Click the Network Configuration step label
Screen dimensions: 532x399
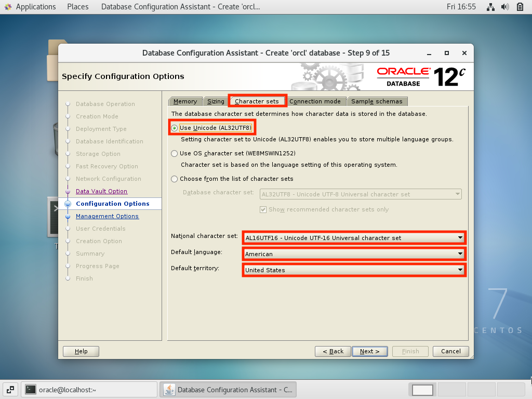109,179
